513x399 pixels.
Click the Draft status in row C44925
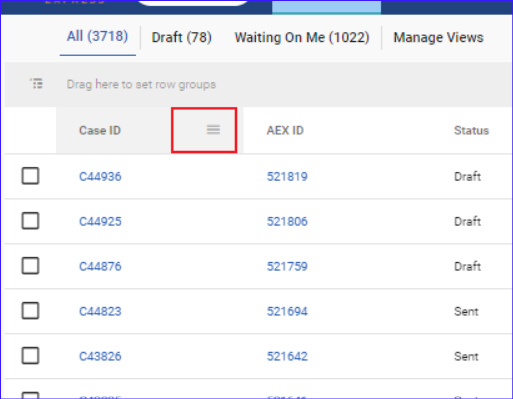(467, 221)
